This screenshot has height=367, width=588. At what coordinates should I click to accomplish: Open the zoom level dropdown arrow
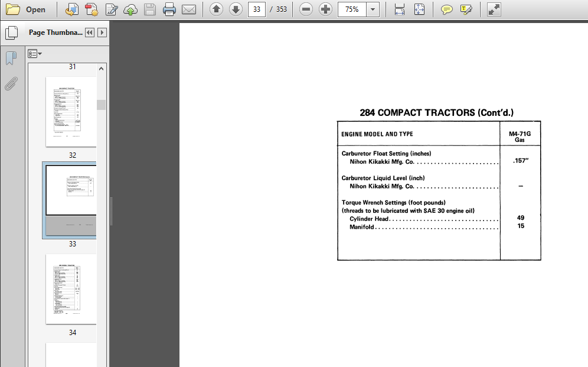tap(373, 9)
